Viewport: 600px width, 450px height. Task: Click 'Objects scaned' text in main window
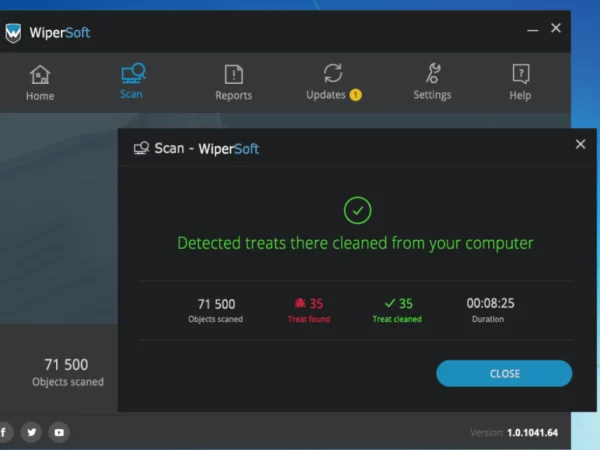click(68, 382)
